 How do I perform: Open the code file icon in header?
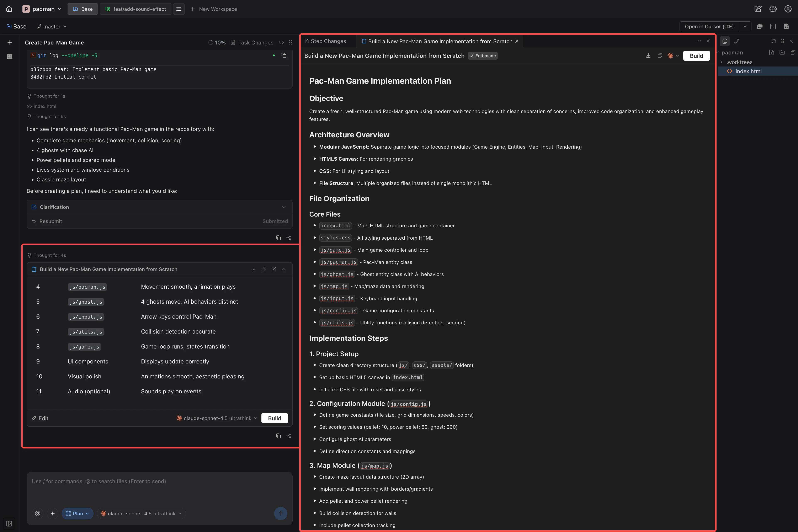pyautogui.click(x=786, y=26)
